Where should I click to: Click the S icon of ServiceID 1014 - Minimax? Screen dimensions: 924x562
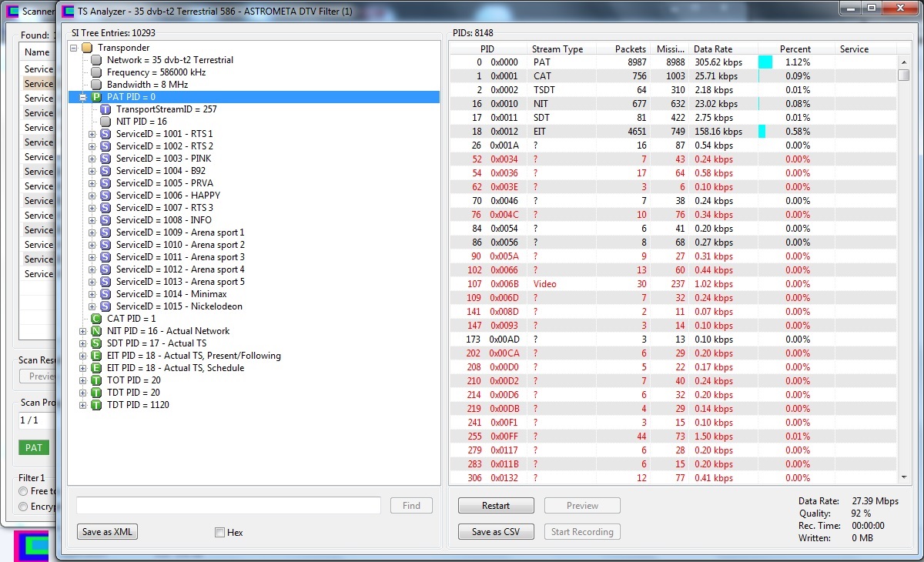tap(105, 294)
